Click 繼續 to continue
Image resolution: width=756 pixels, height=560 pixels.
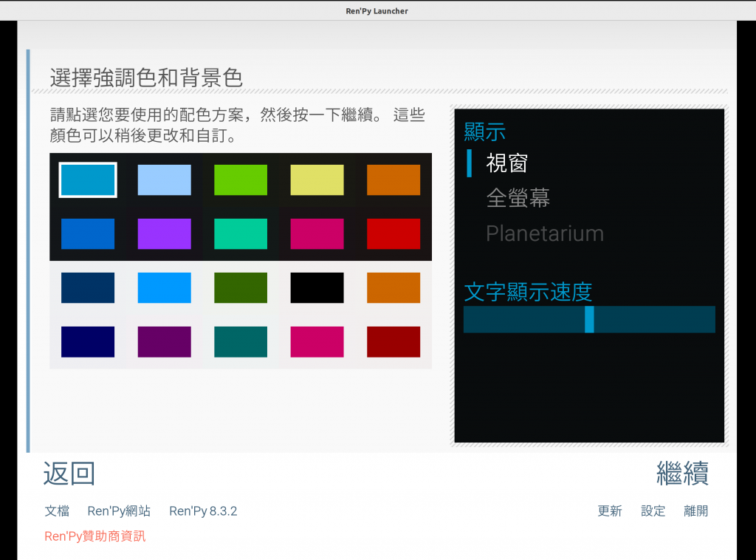(682, 473)
